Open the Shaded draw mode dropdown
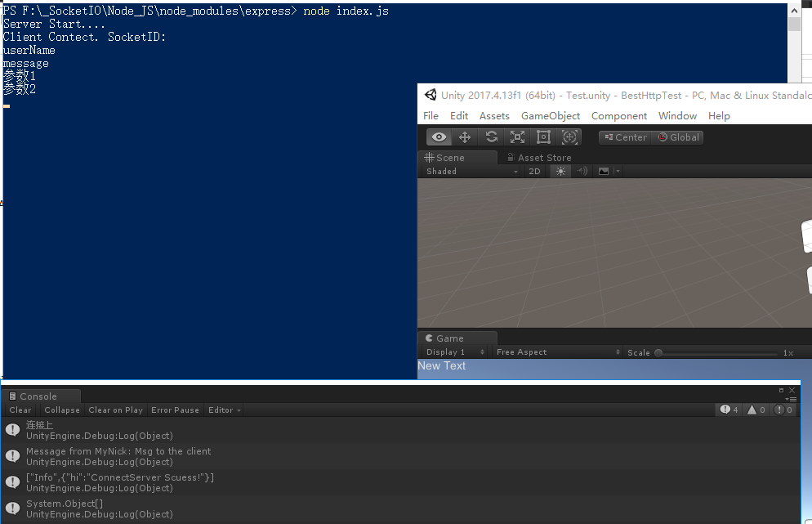This screenshot has width=812, height=524. click(x=466, y=171)
